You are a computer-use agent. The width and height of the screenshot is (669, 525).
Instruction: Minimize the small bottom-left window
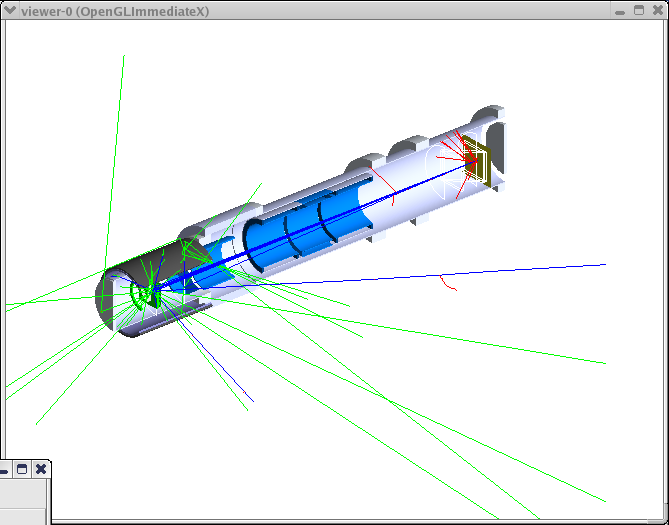coord(4,469)
